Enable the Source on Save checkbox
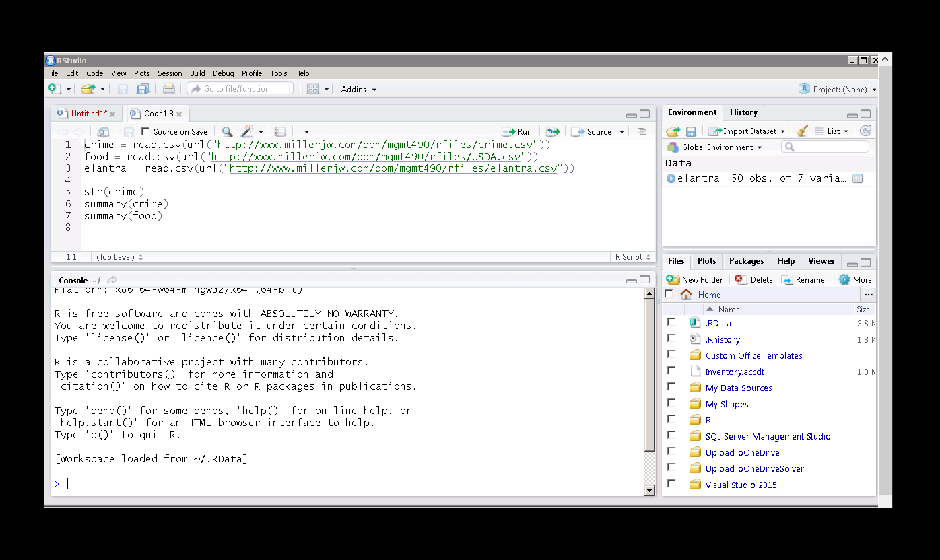Screen dimensions: 940x560 click(x=146, y=132)
